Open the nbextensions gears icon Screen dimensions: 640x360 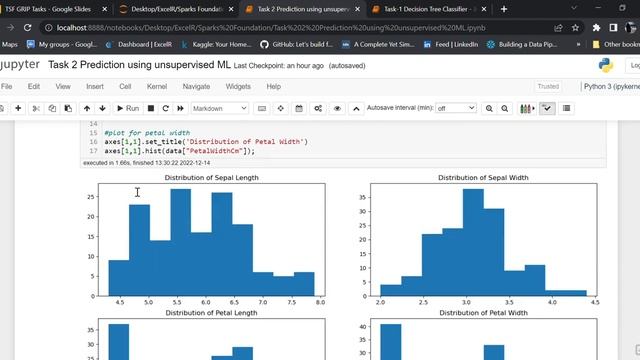pyautogui.click(x=318, y=108)
